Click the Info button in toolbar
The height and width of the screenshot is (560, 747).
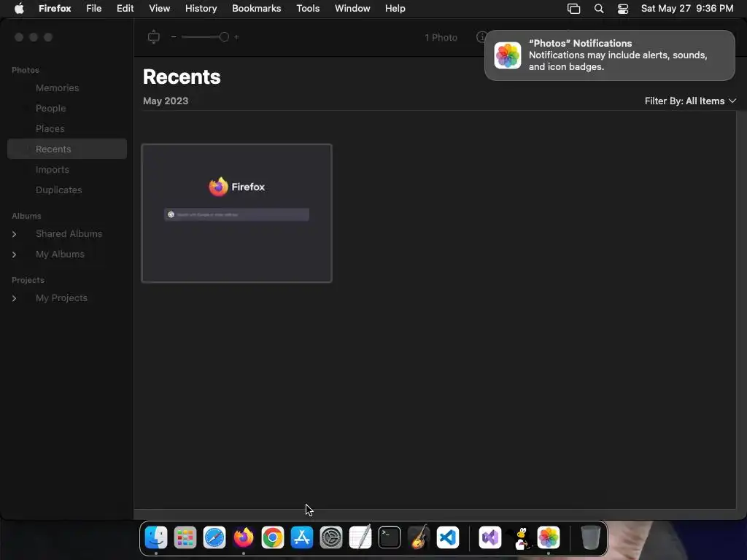point(481,36)
